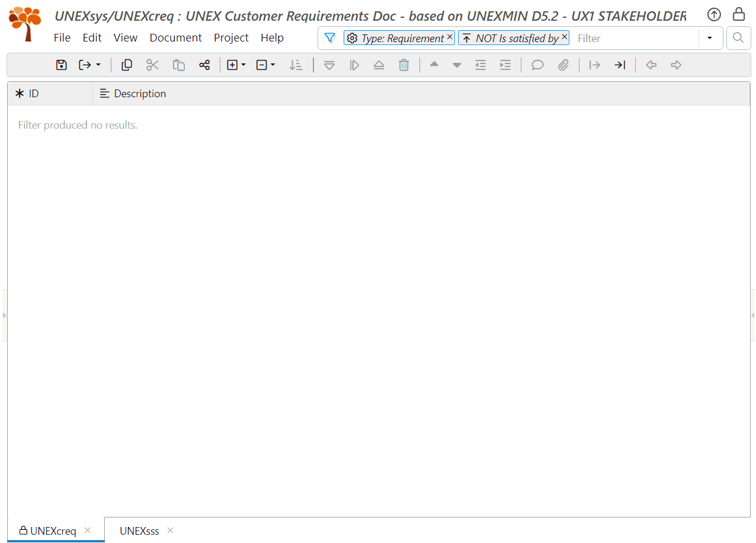Click the indent icon
Screen dimensions: 756x543
(x=505, y=65)
